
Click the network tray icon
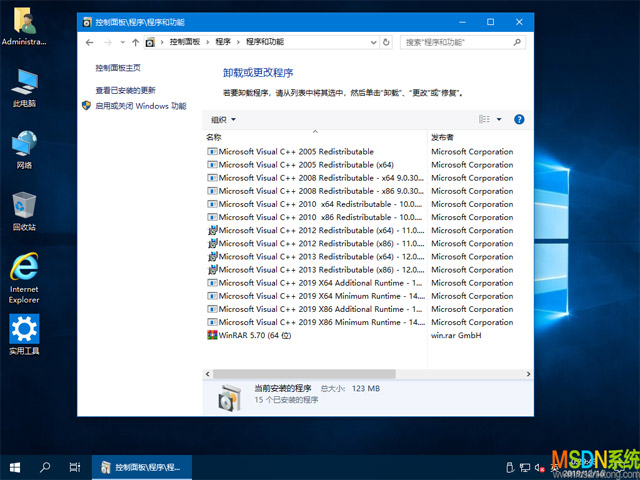(524, 468)
